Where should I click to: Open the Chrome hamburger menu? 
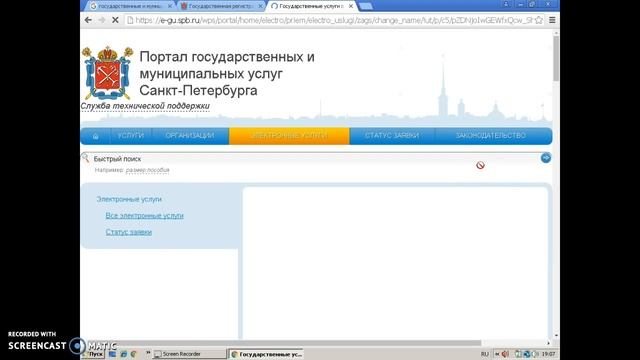[552, 20]
